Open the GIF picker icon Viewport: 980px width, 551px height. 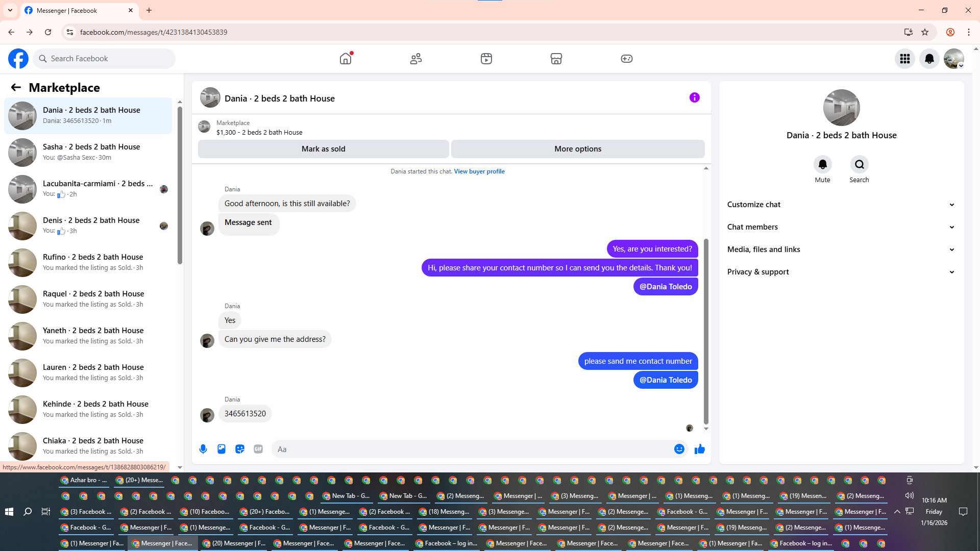(x=258, y=449)
